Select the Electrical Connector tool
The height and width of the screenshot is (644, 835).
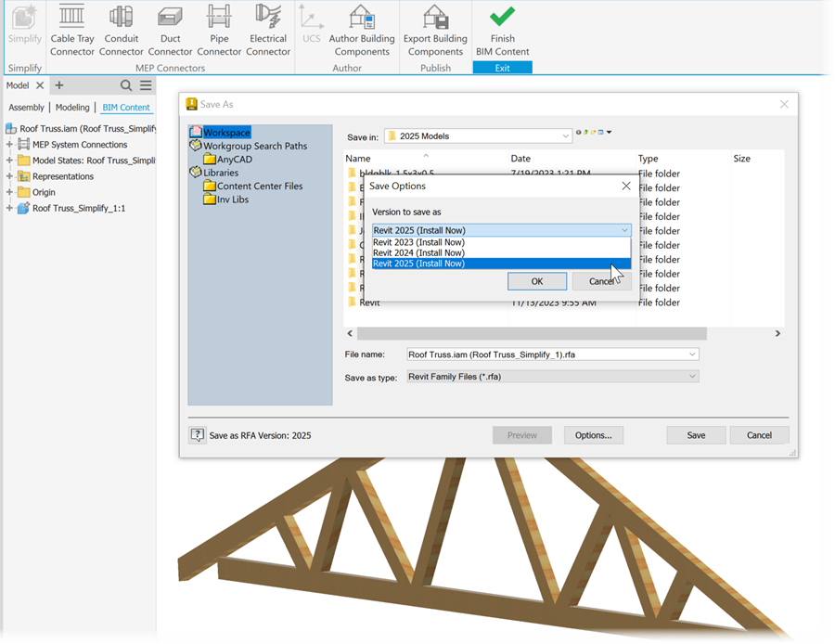coord(268,31)
